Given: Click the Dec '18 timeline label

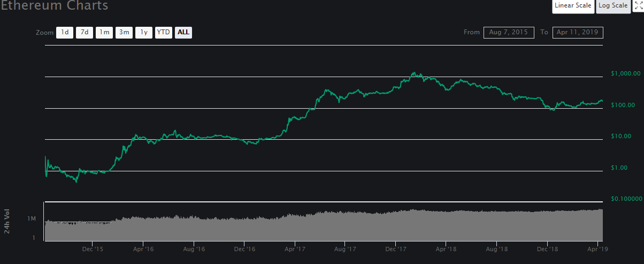Looking at the screenshot, I should click(x=547, y=248).
